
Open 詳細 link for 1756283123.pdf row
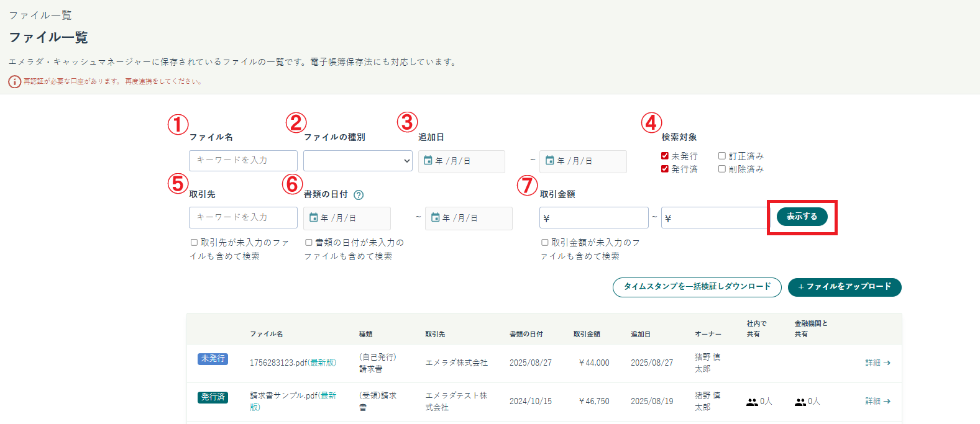[878, 363]
